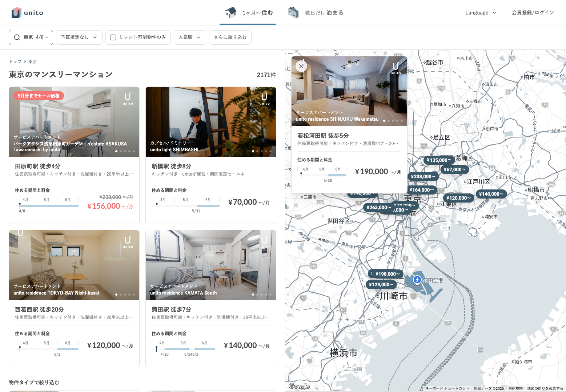Select the suitcase icon for short stays

point(293,12)
